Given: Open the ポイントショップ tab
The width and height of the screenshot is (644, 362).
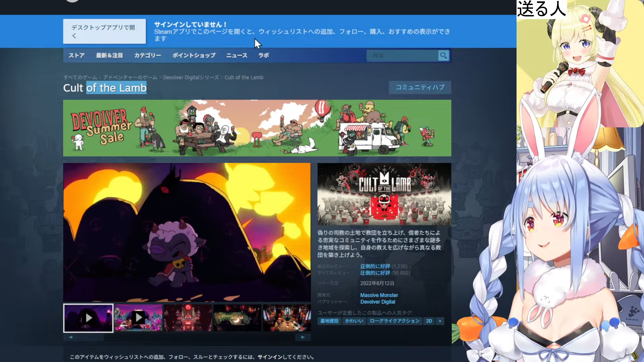Looking at the screenshot, I should (194, 55).
